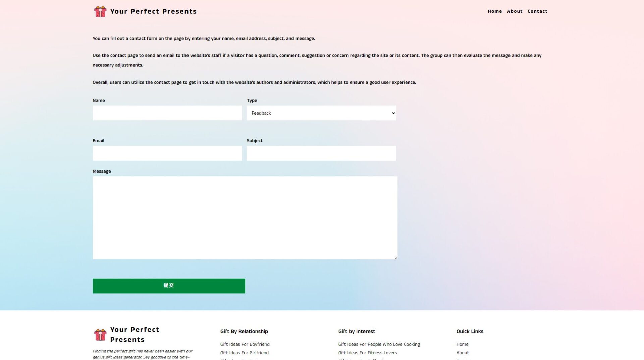Click the footer gift box logo

100,334
